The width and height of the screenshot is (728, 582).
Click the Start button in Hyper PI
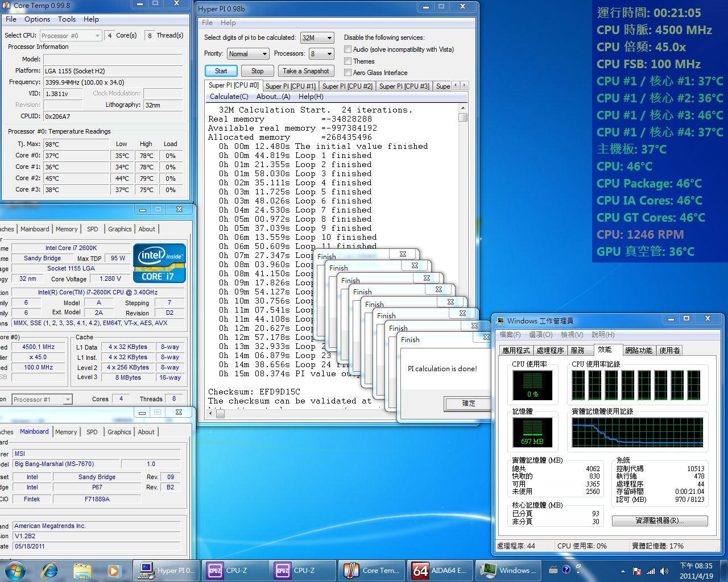pos(221,71)
